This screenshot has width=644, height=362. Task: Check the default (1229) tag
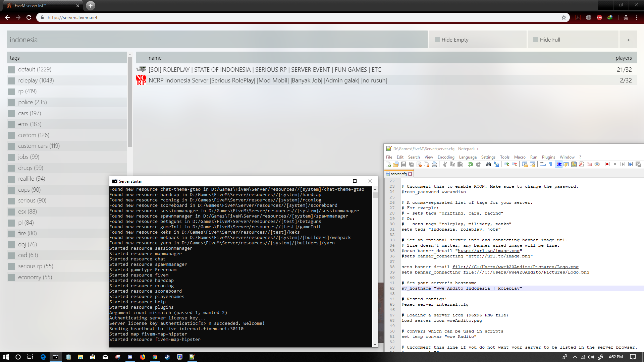(x=12, y=70)
